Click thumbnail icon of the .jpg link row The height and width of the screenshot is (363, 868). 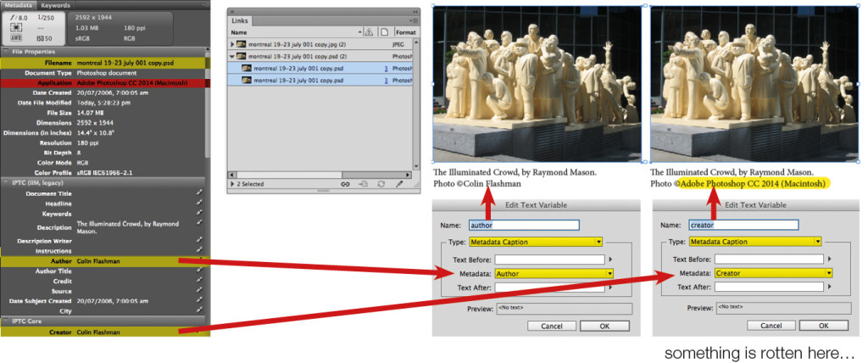tap(242, 43)
